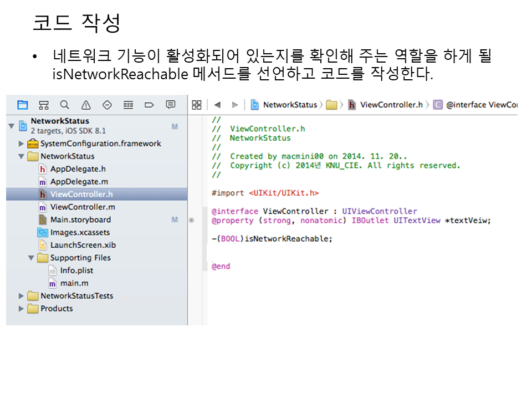This screenshot has height=399, width=532.
Task: Go forward with the right arrow
Action: 235,105
